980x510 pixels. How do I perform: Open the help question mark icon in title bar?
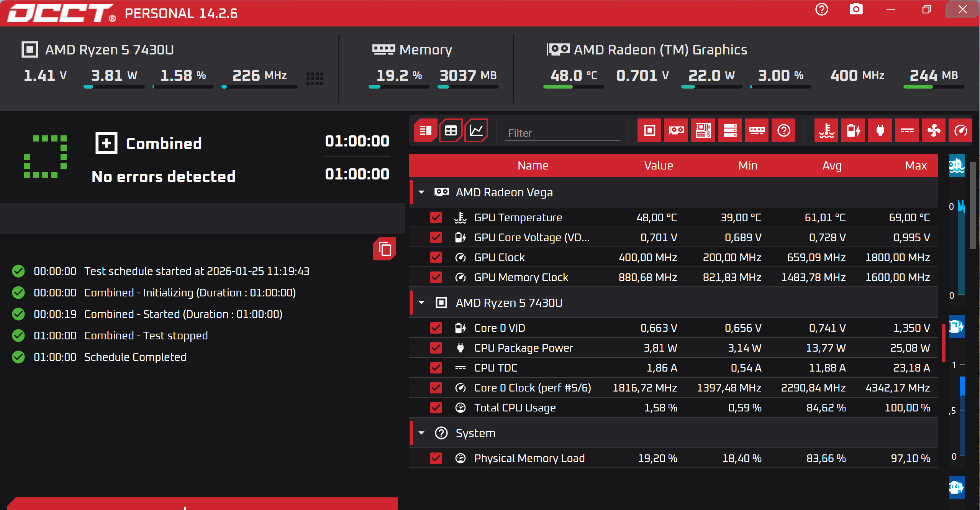click(821, 9)
